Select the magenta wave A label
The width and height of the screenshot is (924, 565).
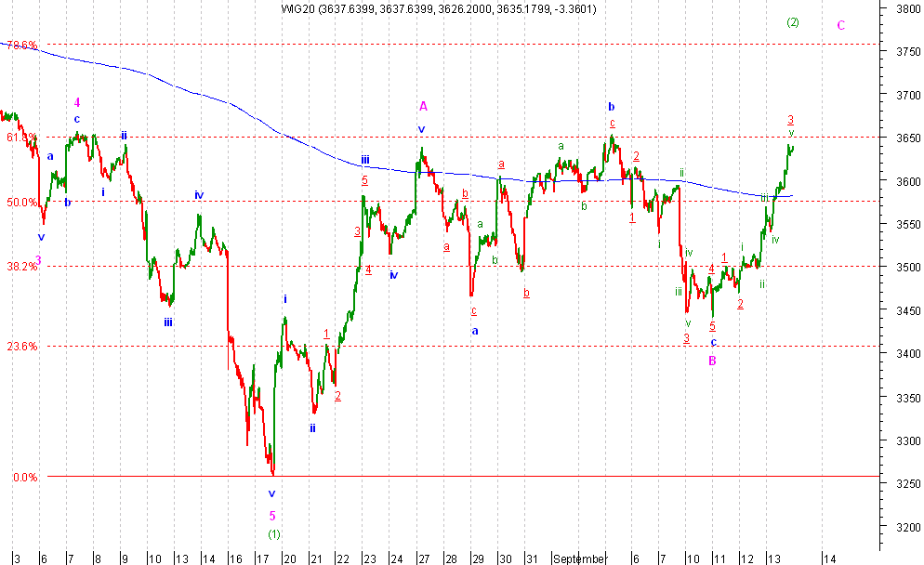[x=423, y=107]
